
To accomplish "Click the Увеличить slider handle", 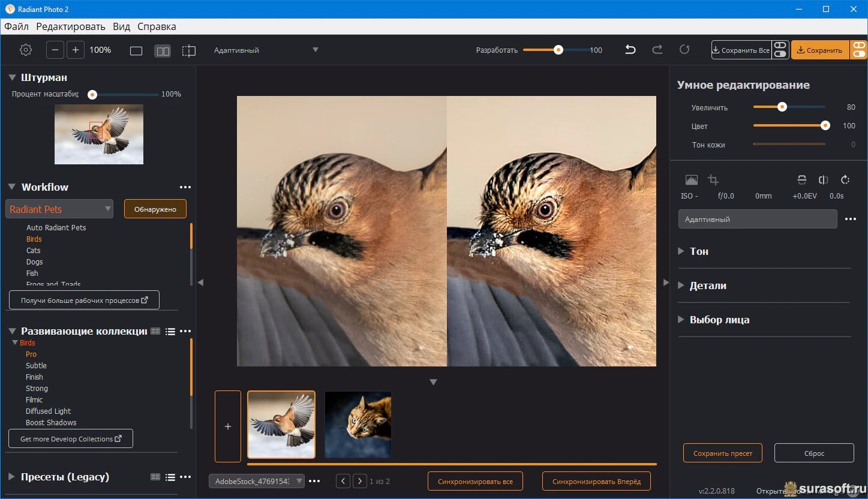I will pos(782,107).
